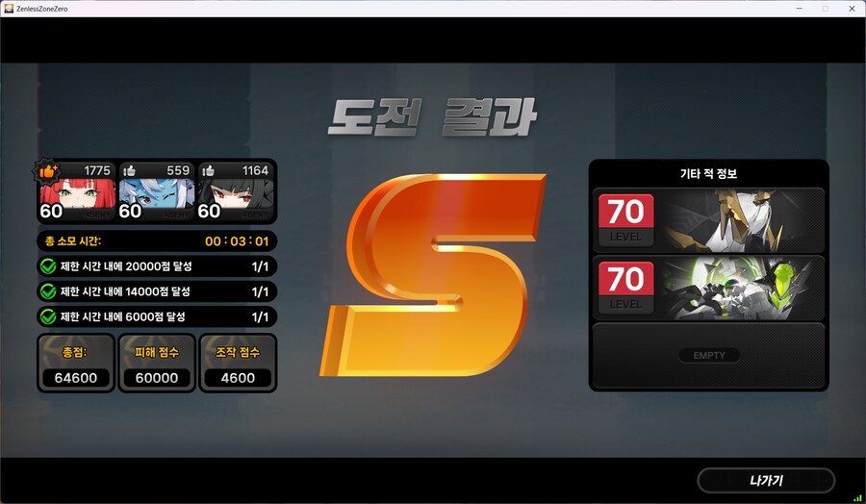This screenshot has height=504, width=866.
Task: Click the 1775 score value
Action: 97,170
